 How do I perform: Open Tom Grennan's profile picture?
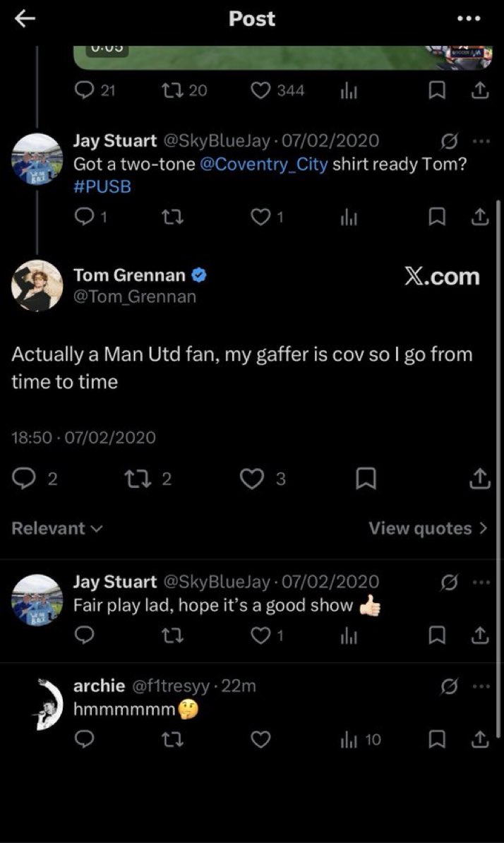pos(37,285)
